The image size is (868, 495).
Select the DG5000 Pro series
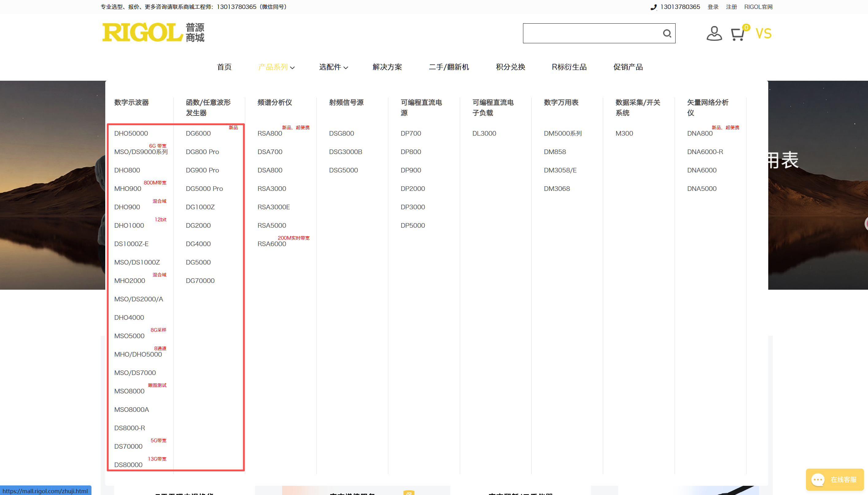[204, 188]
